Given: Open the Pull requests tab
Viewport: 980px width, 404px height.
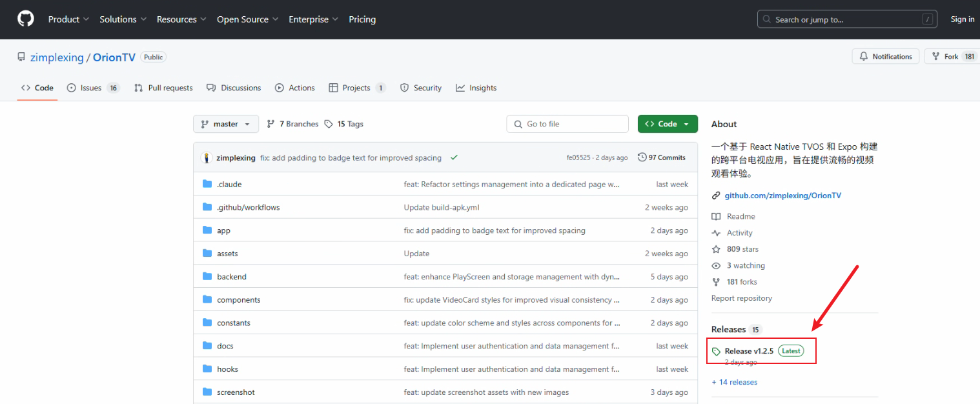Looking at the screenshot, I should [x=163, y=88].
